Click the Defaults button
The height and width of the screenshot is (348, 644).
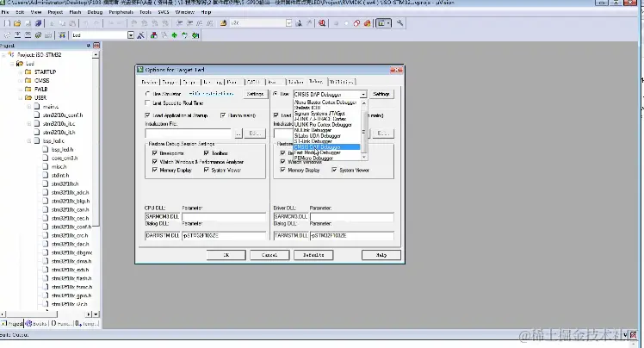[313, 255]
